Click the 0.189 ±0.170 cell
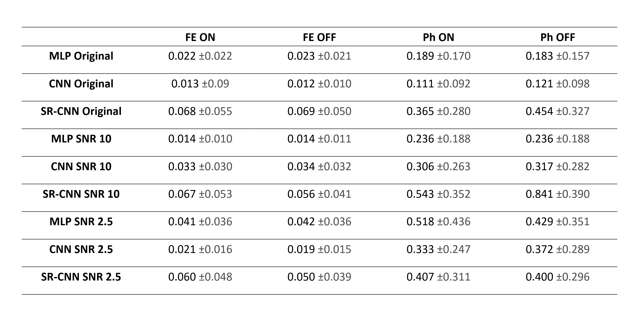 tap(438, 56)
